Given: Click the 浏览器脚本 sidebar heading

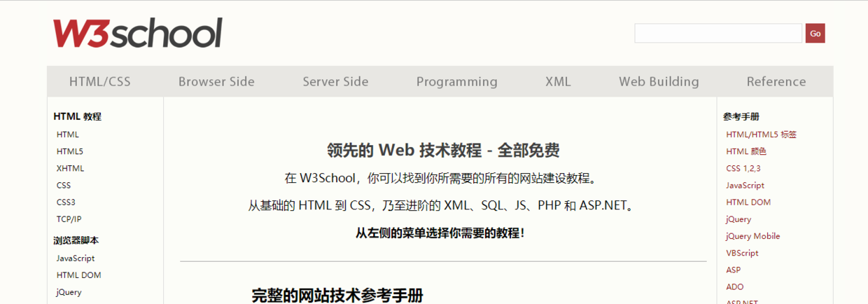Looking at the screenshot, I should coord(76,240).
